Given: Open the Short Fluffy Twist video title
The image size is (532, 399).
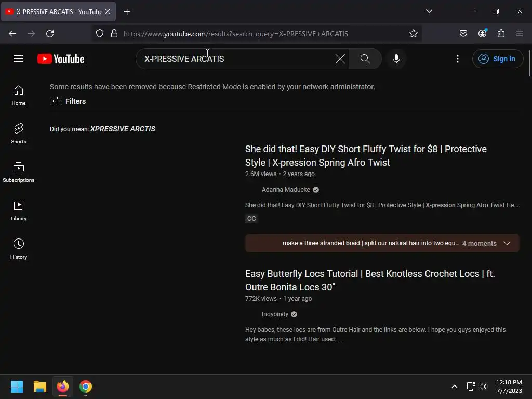Looking at the screenshot, I should pos(366,156).
